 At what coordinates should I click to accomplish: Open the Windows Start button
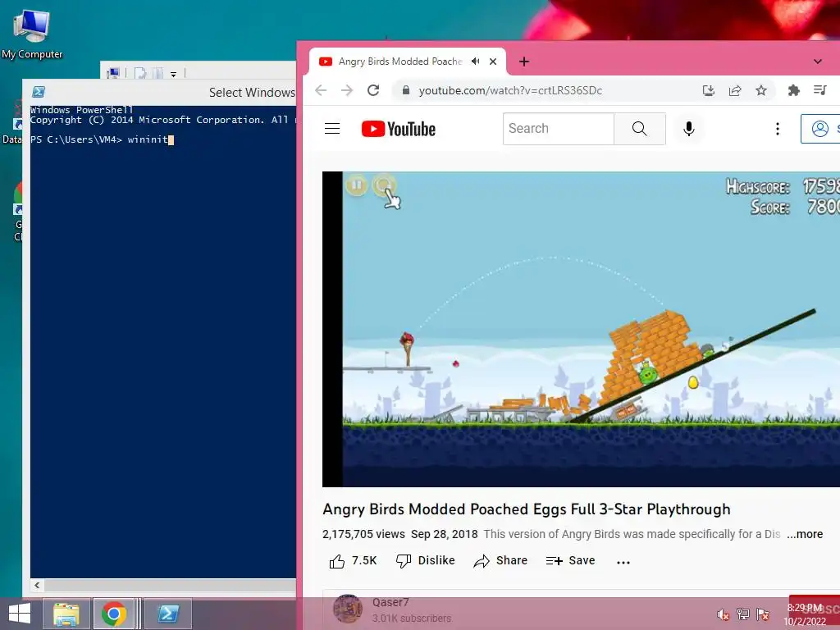click(20, 614)
